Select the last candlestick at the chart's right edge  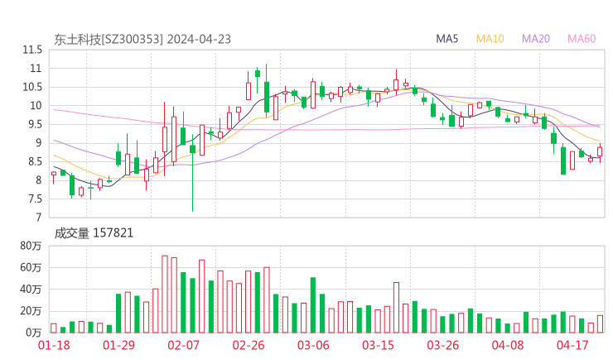click(600, 151)
